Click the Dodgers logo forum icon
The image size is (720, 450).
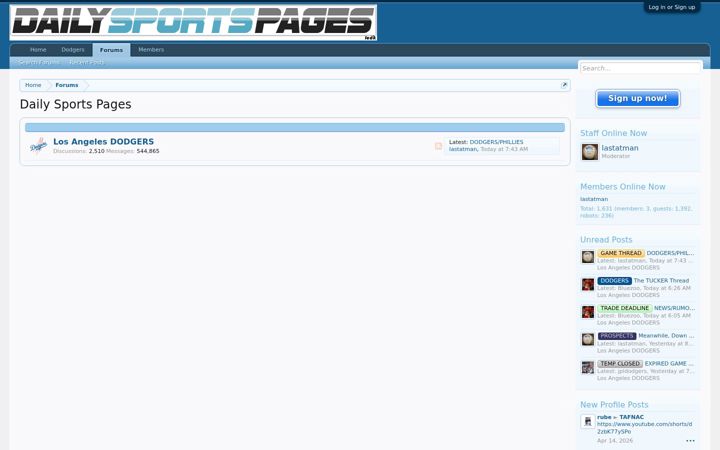tap(39, 146)
